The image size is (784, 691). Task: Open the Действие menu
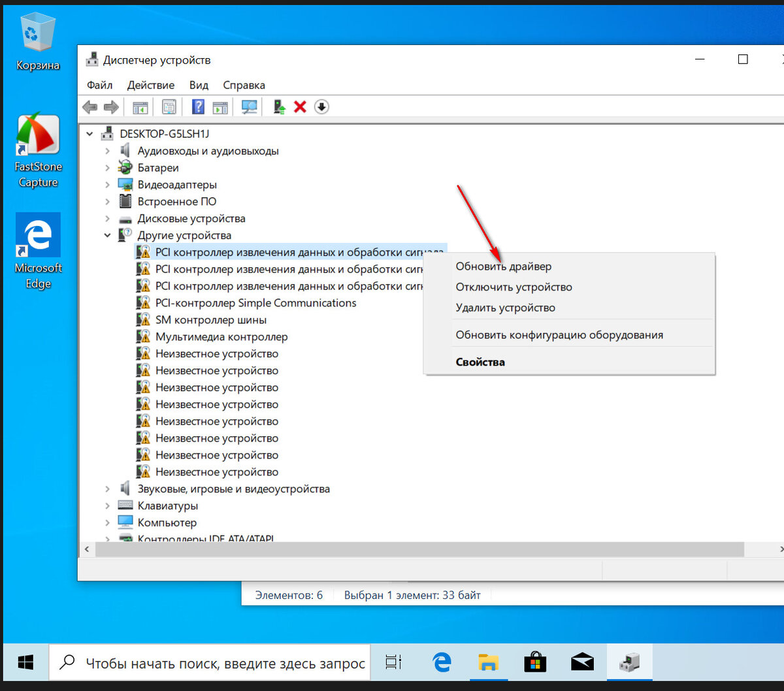[x=151, y=85]
